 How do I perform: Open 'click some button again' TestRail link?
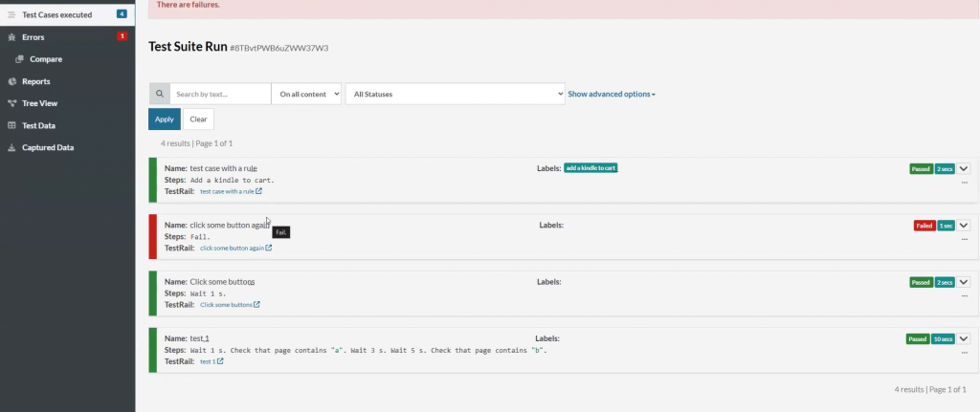click(234, 248)
